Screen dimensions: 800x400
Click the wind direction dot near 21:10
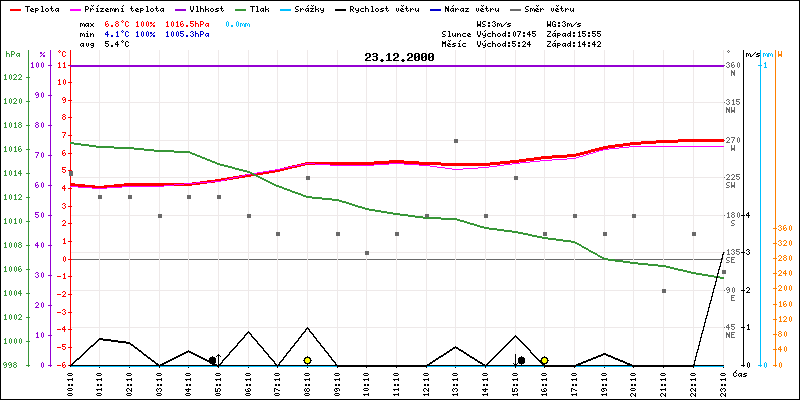pos(663,291)
